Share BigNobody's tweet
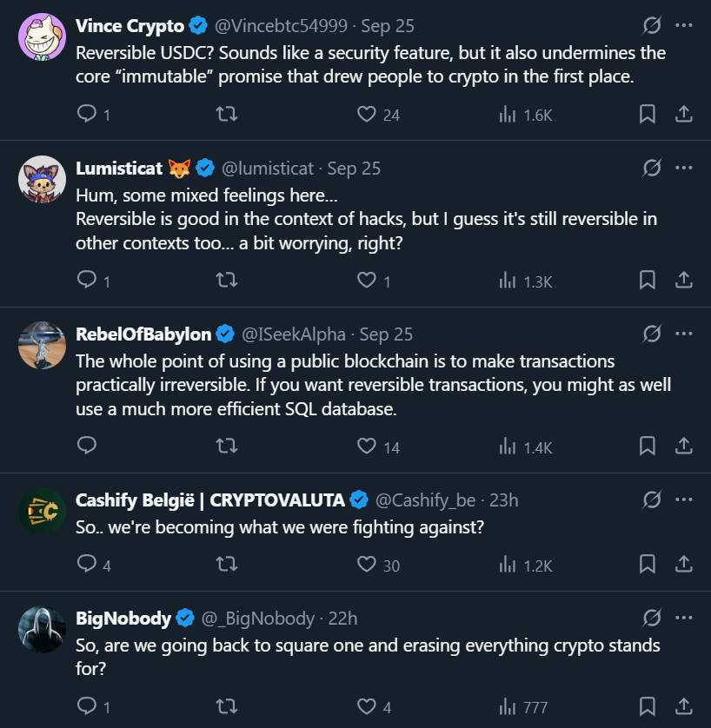 point(684,706)
